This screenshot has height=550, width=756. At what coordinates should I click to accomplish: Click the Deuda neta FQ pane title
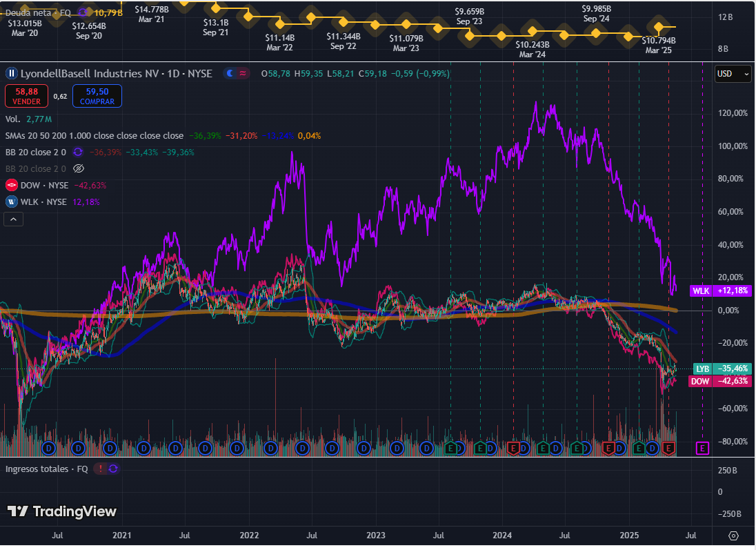coord(38,12)
